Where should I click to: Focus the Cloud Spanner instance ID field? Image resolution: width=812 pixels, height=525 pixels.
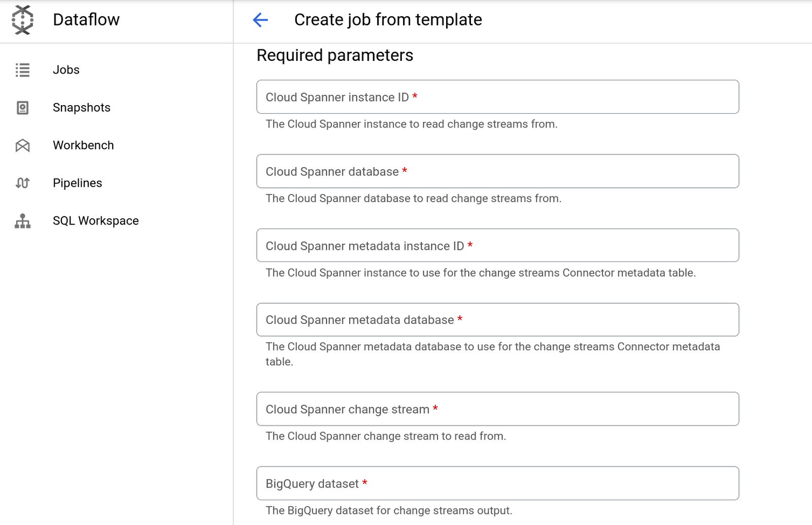[498, 97]
